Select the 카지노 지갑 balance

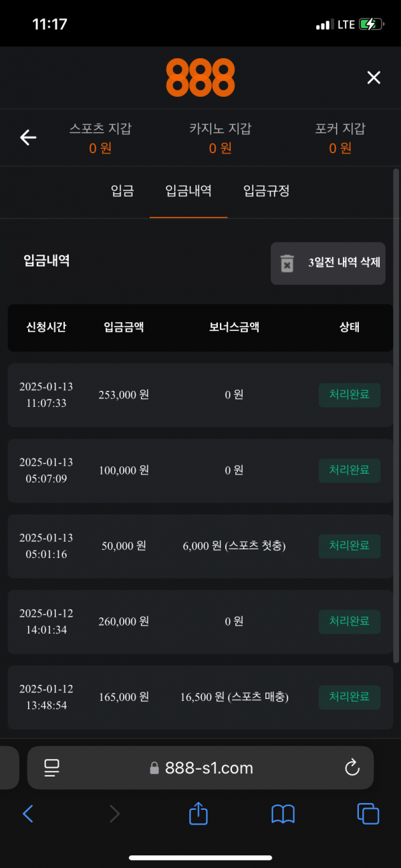point(220,138)
